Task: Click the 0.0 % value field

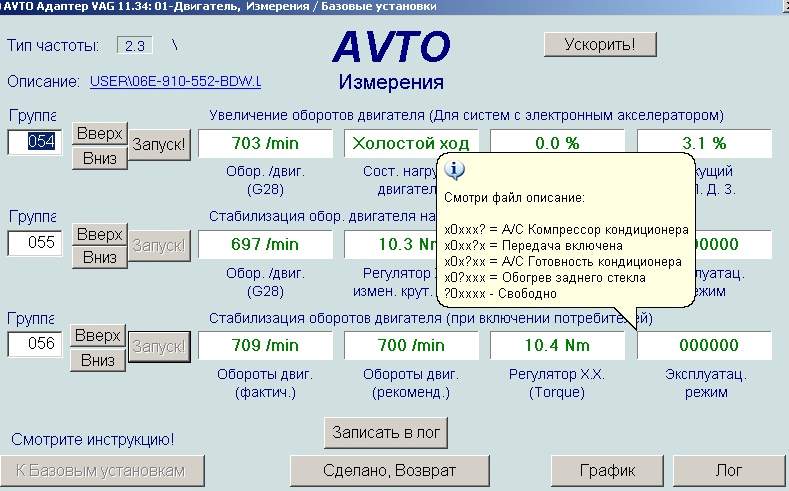Action: [557, 143]
